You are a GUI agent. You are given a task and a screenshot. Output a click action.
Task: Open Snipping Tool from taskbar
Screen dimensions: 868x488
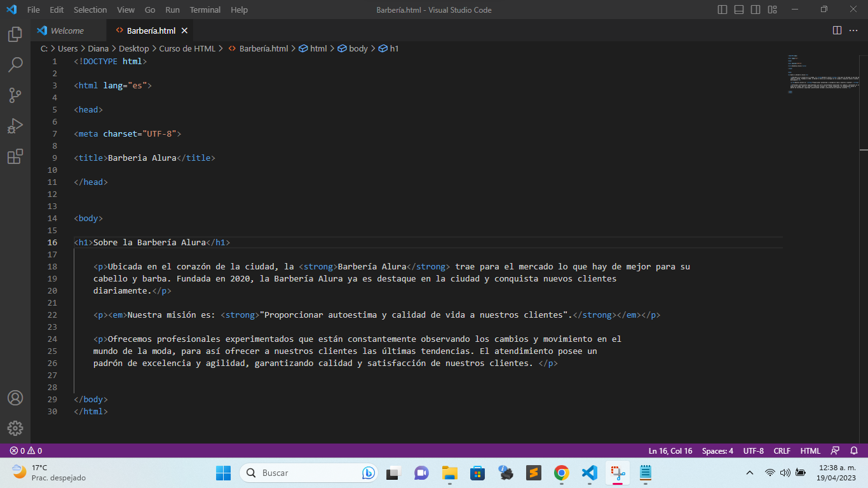pos(617,473)
